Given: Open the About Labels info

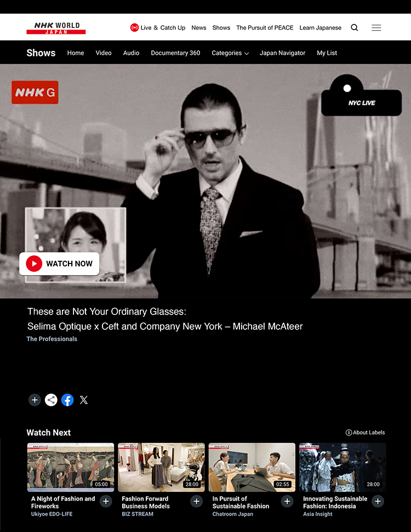Looking at the screenshot, I should pyautogui.click(x=365, y=432).
